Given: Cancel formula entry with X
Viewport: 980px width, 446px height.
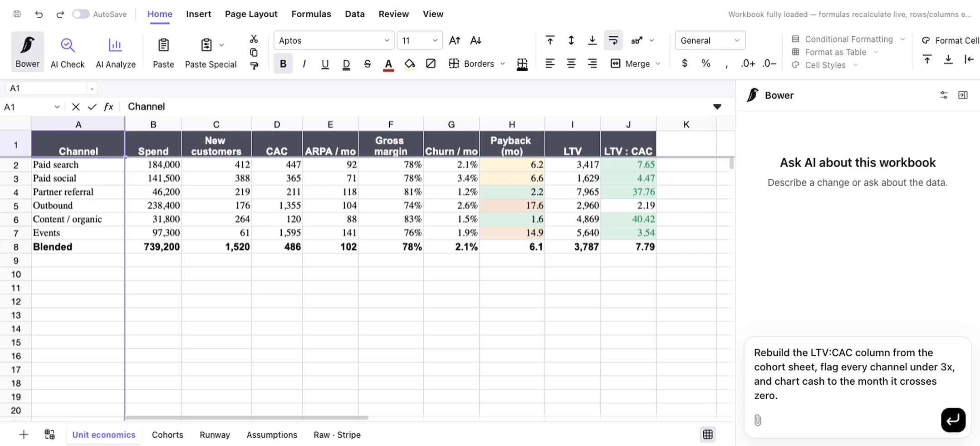Looking at the screenshot, I should (76, 107).
